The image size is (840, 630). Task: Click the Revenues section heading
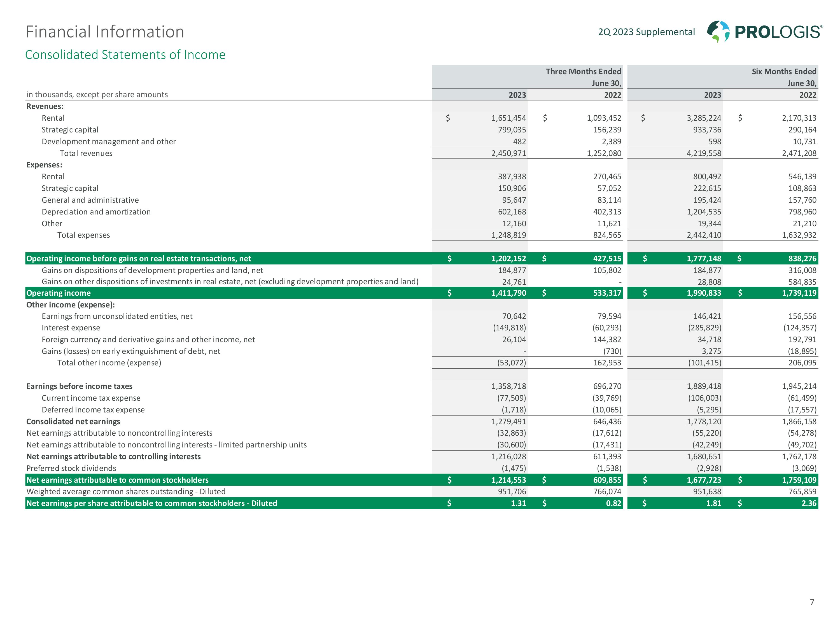point(45,106)
